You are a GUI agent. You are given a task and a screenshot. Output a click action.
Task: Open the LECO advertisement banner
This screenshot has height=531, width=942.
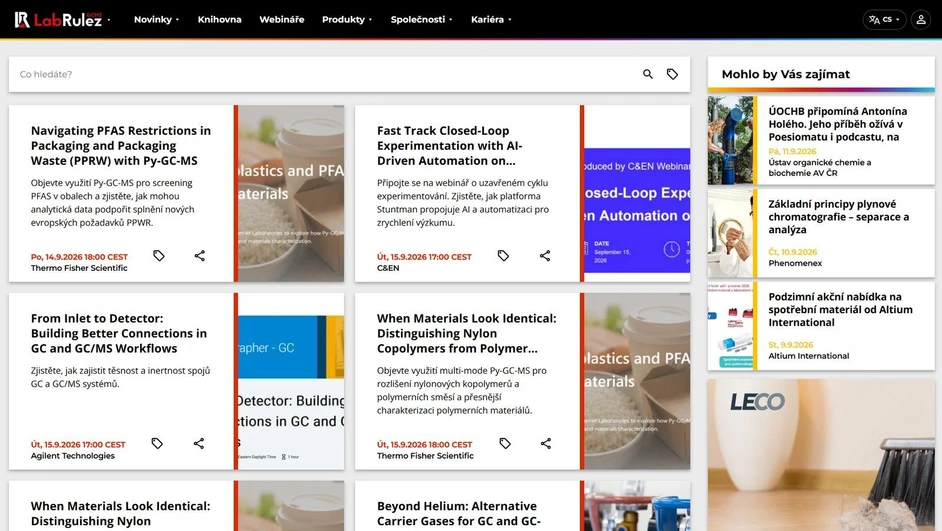point(821,455)
